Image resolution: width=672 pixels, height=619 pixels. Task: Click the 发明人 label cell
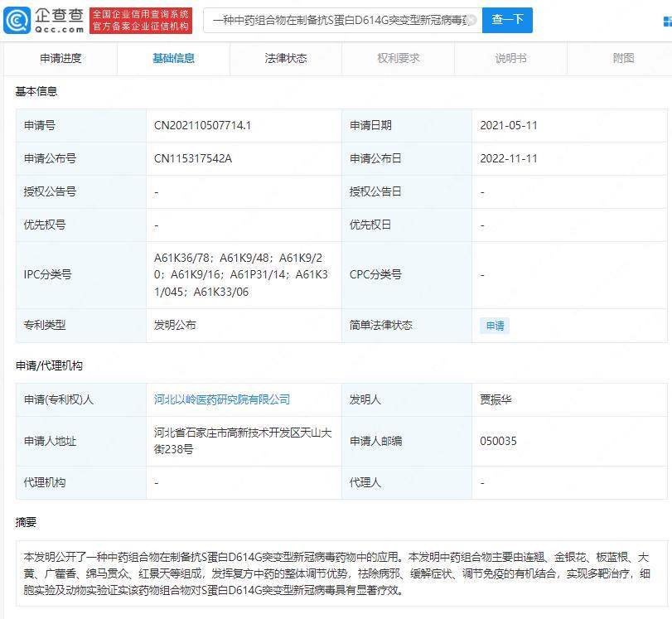click(407, 399)
